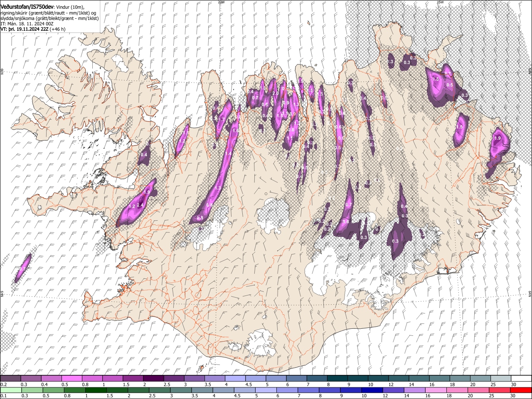Pick snow scale swatch between 4 and 4.5
The width and height of the screenshot is (532, 399).
(235, 378)
